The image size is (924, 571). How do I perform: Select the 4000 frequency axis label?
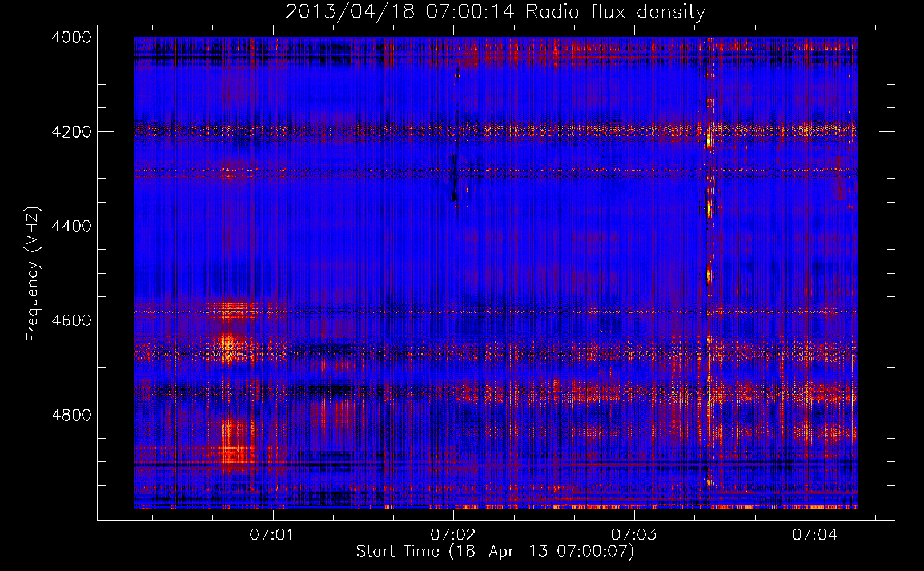click(x=71, y=37)
